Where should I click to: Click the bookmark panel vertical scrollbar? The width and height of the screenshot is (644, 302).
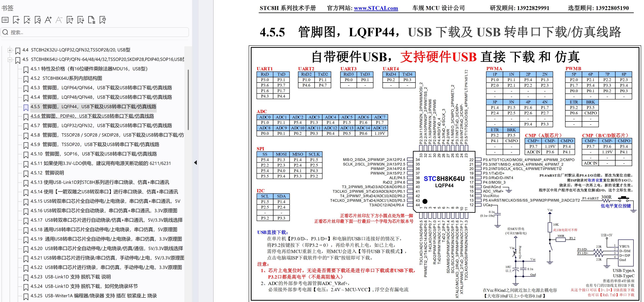(x=188, y=100)
